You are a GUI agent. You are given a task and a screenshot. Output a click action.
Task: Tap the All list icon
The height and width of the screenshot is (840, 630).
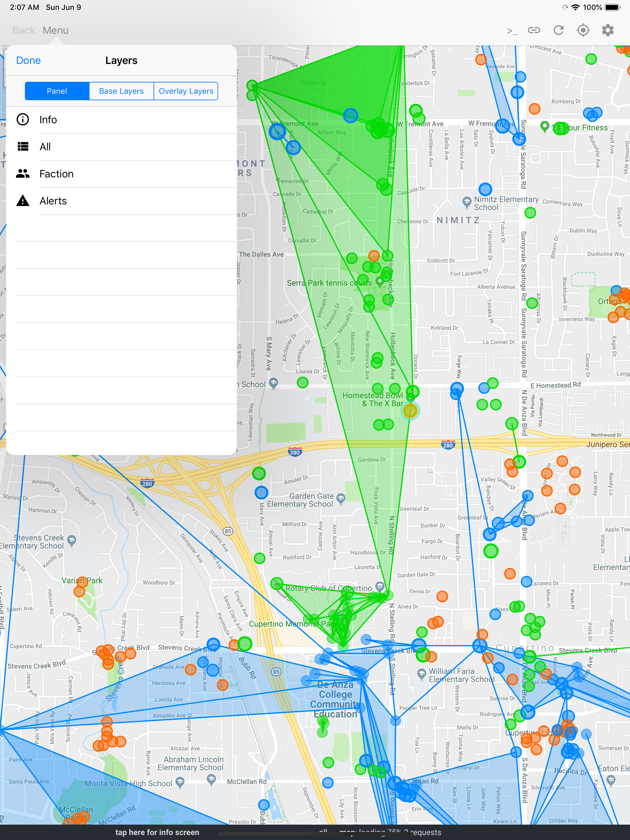(23, 147)
